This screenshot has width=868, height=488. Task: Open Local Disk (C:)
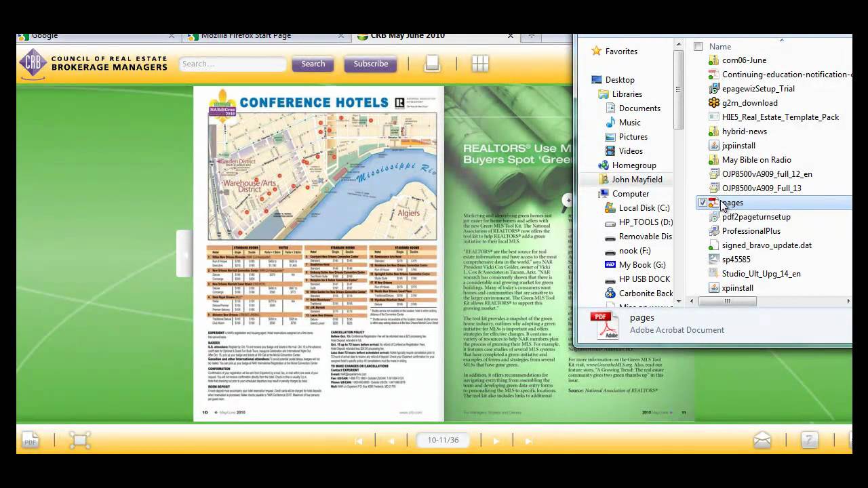click(637, 208)
